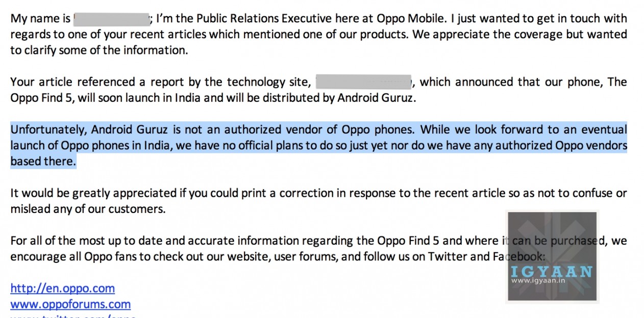
Task: Click "based there." ending the highlighted text
Action: coord(43,162)
